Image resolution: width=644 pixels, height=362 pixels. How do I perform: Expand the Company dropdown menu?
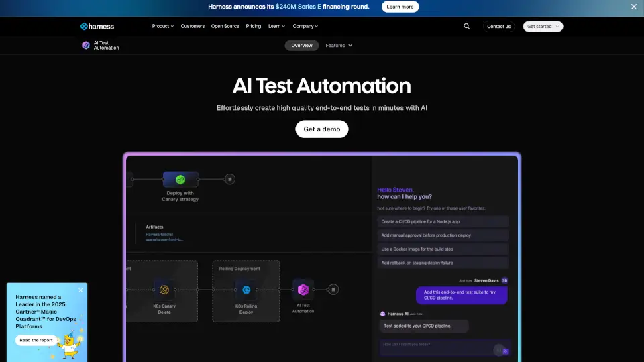(305, 26)
